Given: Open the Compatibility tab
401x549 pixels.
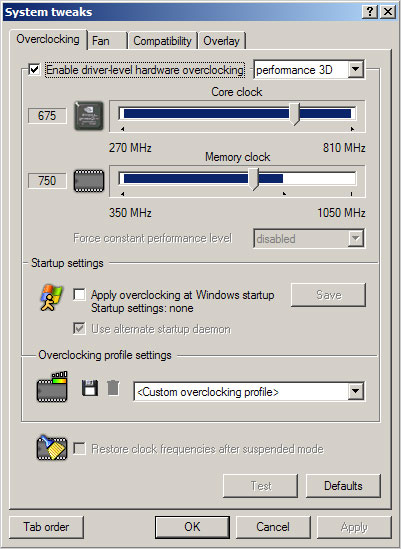Looking at the screenshot, I should coord(162,41).
